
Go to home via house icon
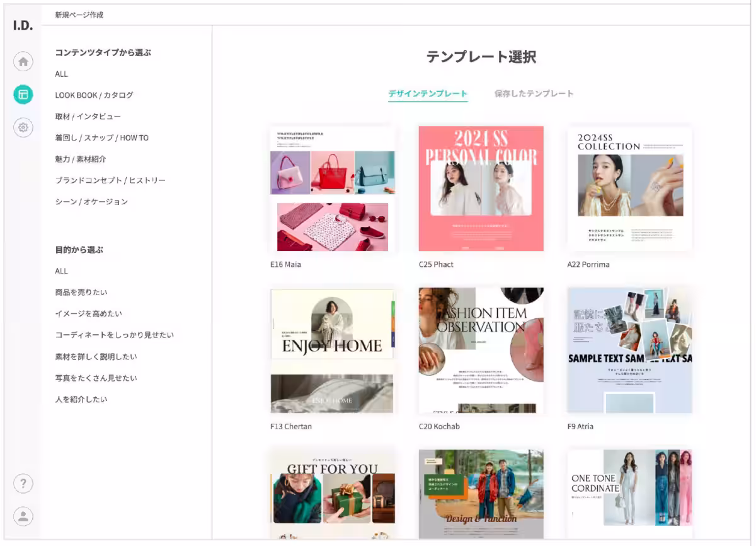tap(23, 62)
